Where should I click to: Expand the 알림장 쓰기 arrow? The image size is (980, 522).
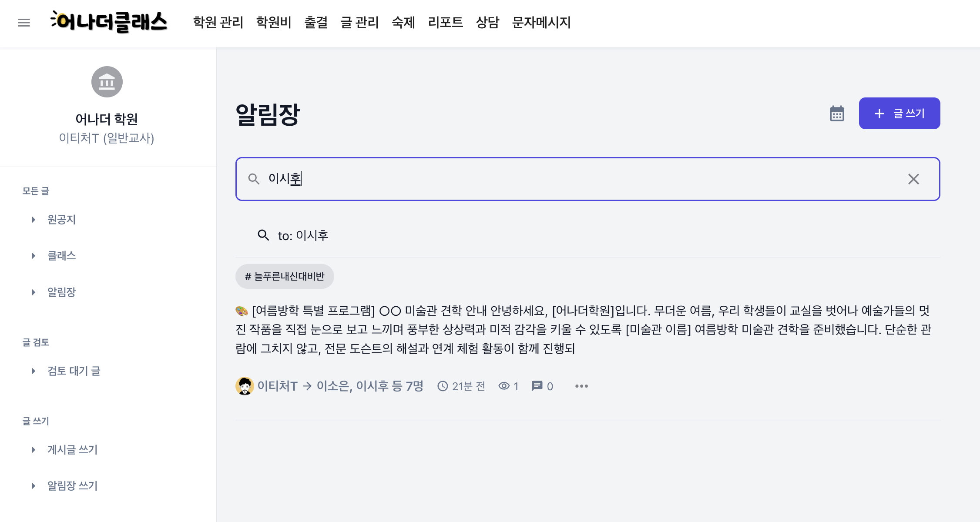34,486
